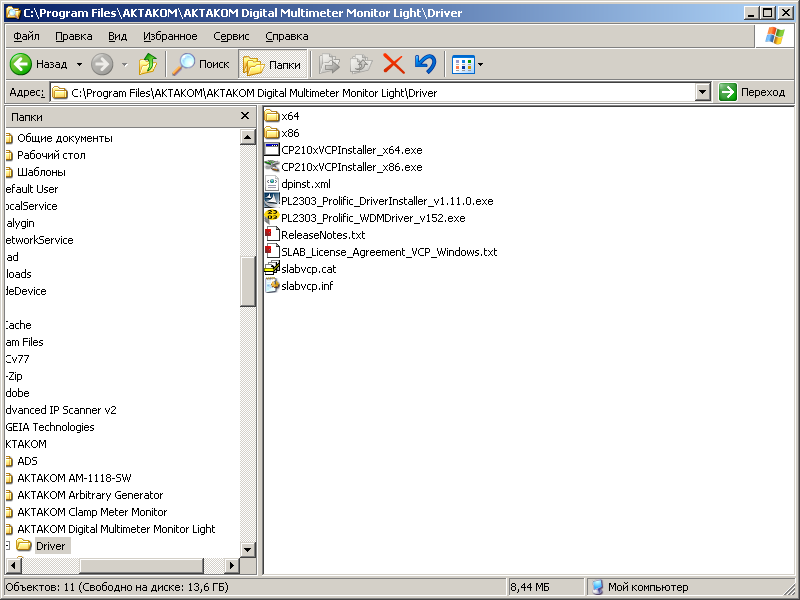Expand the Views dropdown arrow
This screenshot has width=800, height=600.
(480, 65)
